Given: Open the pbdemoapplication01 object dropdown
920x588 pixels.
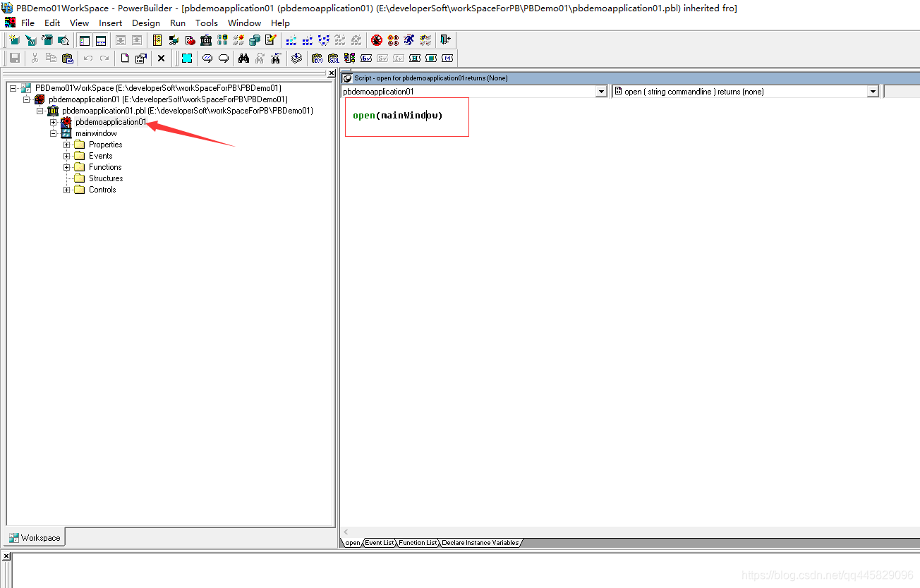Looking at the screenshot, I should 601,92.
